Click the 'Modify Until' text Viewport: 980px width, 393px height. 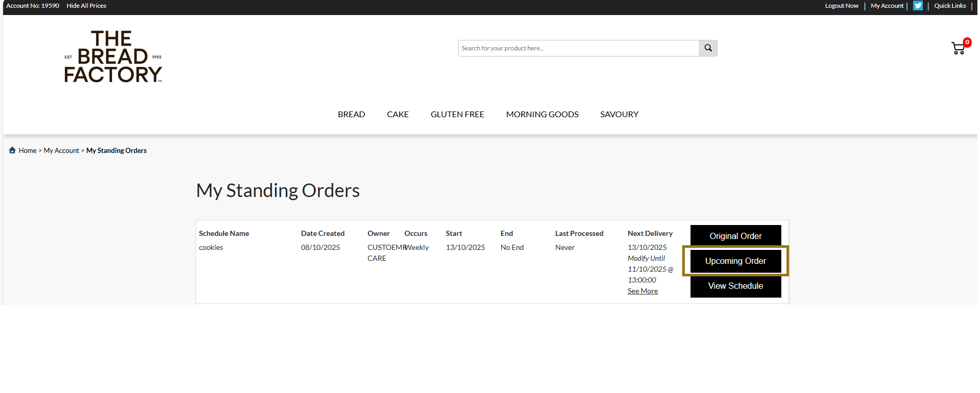[646, 258]
